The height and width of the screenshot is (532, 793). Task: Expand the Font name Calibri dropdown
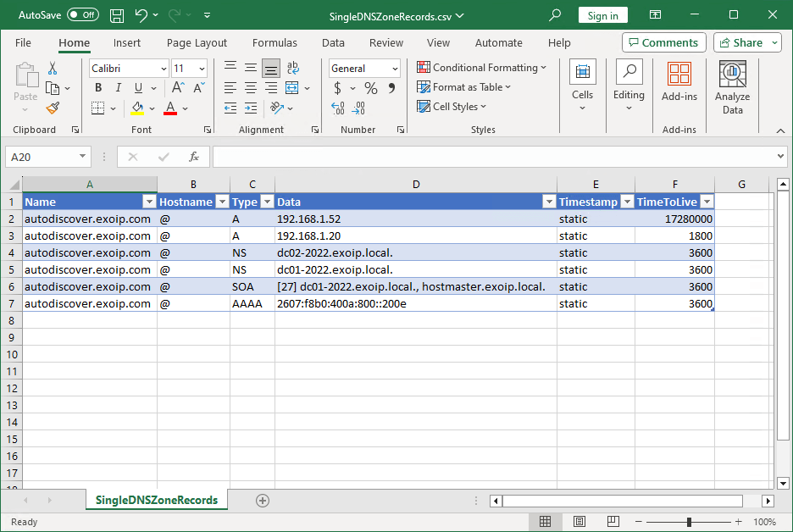[x=164, y=69]
